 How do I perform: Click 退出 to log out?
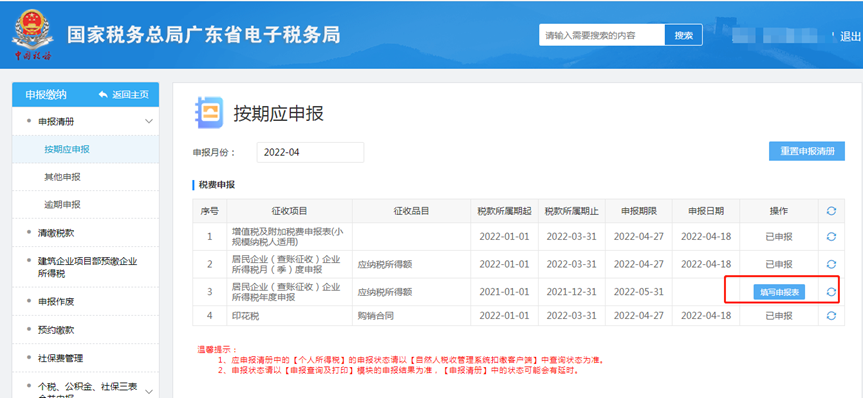tap(850, 36)
